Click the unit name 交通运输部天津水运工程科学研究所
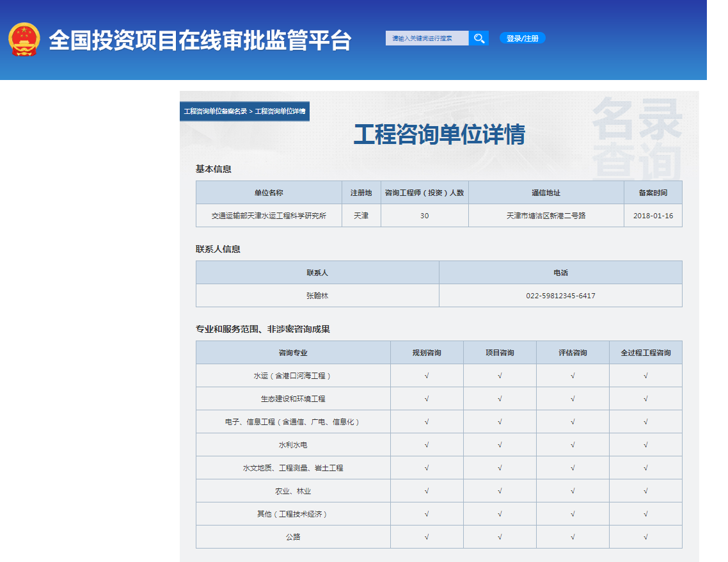The image size is (728, 562). pyautogui.click(x=269, y=215)
